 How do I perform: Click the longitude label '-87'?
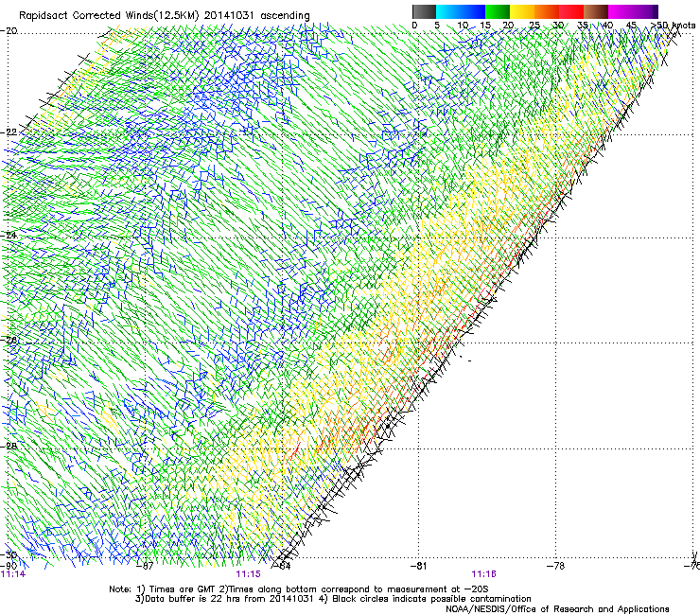click(145, 566)
